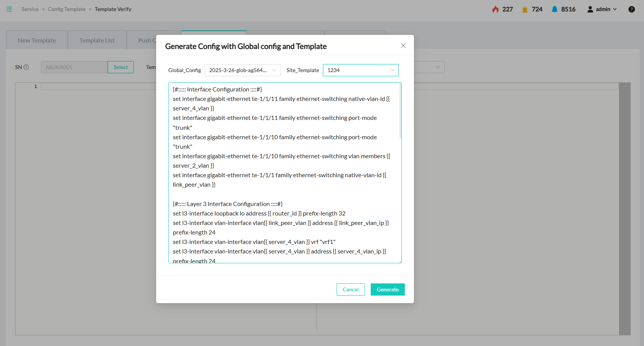Click the Service breadcrumb link

(x=30, y=9)
